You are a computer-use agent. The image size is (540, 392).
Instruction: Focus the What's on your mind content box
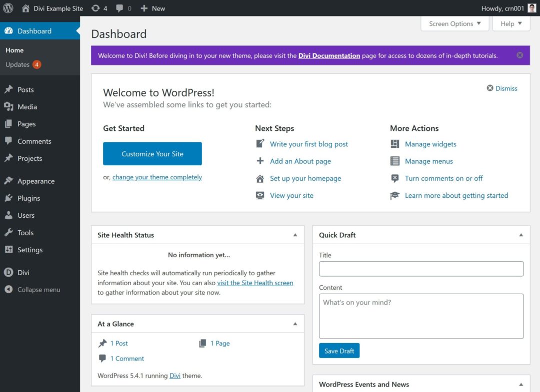pyautogui.click(x=421, y=316)
